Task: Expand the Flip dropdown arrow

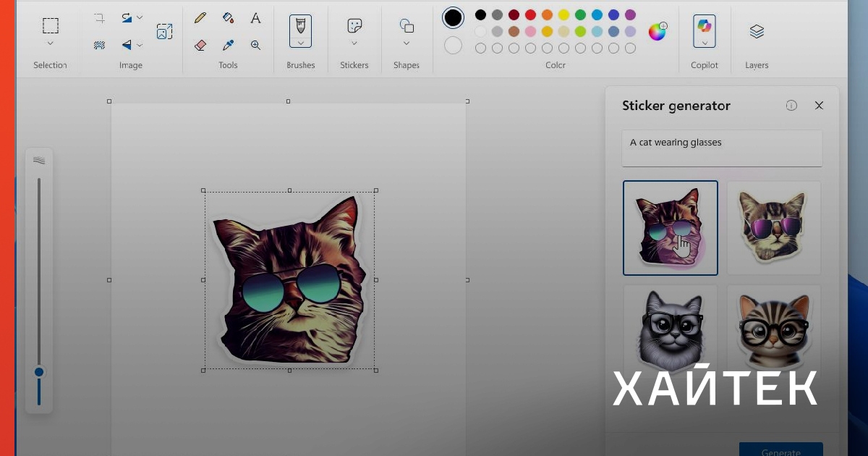Action: pos(140,45)
